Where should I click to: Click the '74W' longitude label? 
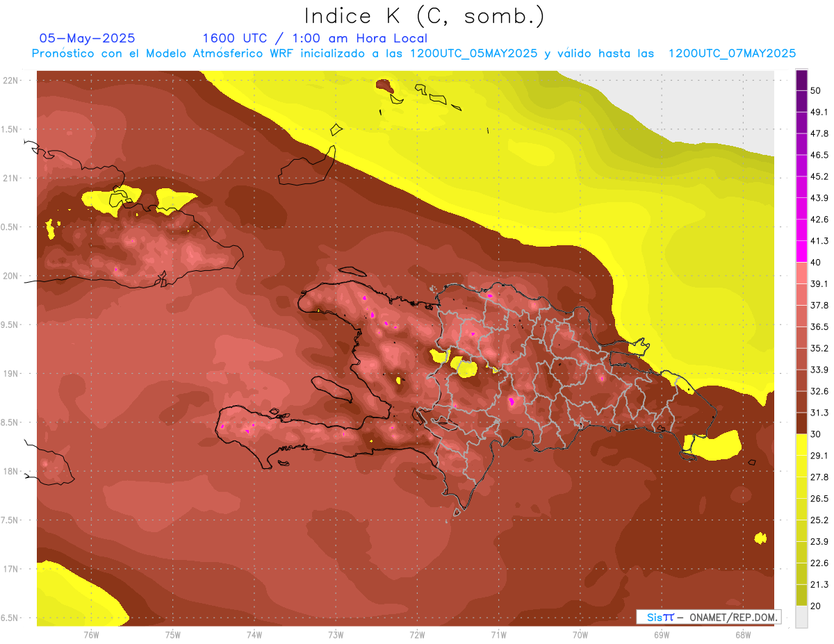point(254,634)
